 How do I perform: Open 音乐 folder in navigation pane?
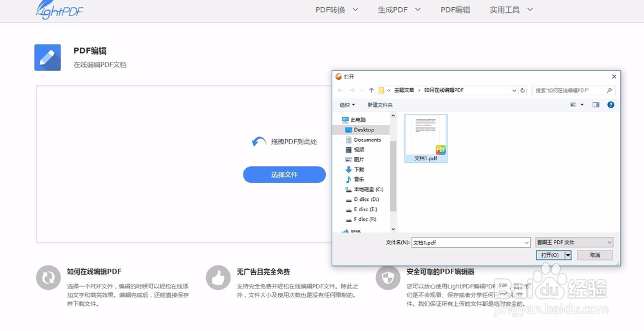355,179
